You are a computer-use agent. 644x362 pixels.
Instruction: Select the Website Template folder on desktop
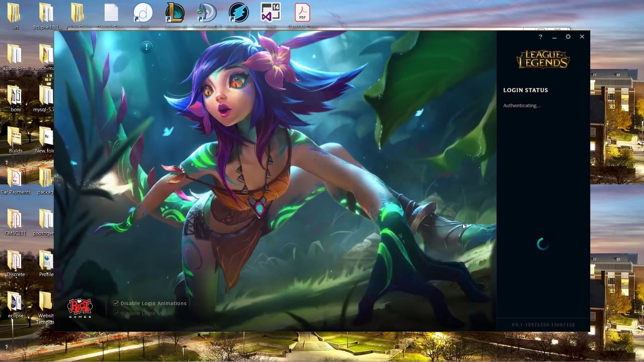45,308
